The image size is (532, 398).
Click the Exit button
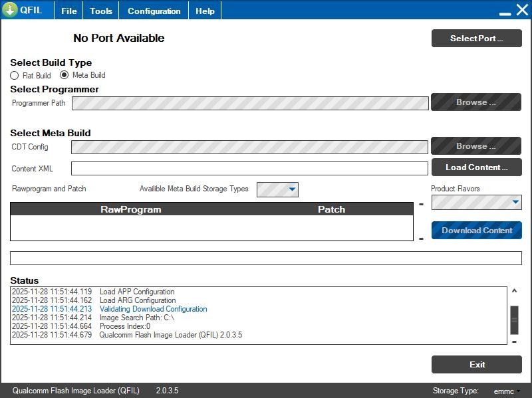[476, 364]
